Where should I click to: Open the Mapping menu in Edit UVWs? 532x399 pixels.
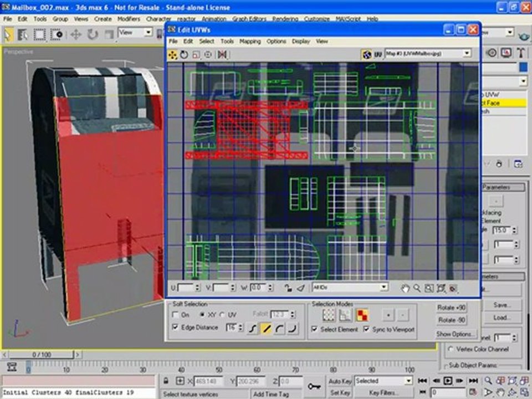[x=250, y=42]
